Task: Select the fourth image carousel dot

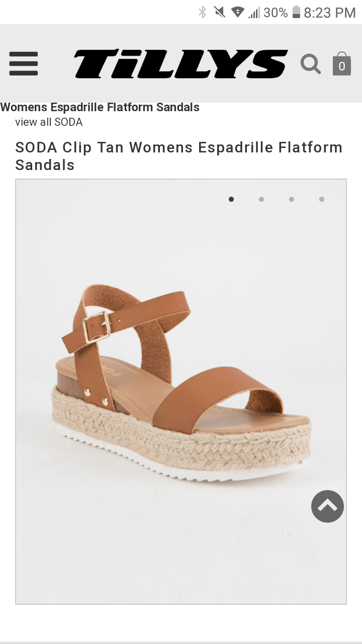Action: (x=322, y=199)
